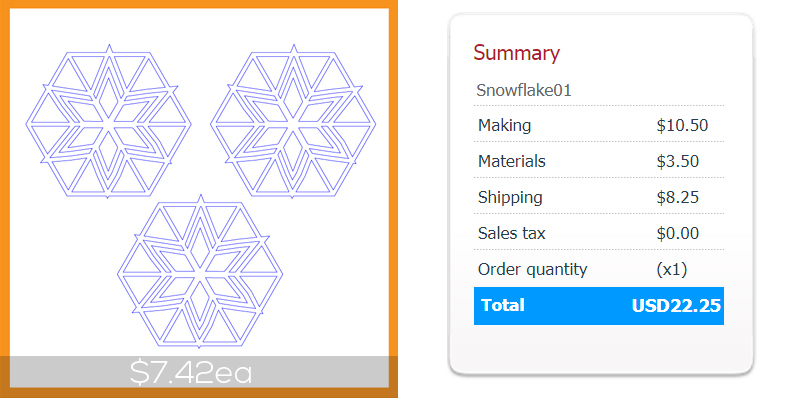Click the top-left snowflake design
Viewport: 800px width, 398px height.
point(109,122)
